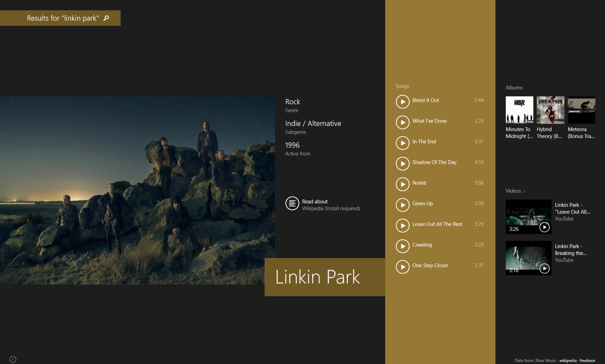Open Hybrid Theory album thumbnail
Screen dimensions: 605x364
tap(550, 110)
